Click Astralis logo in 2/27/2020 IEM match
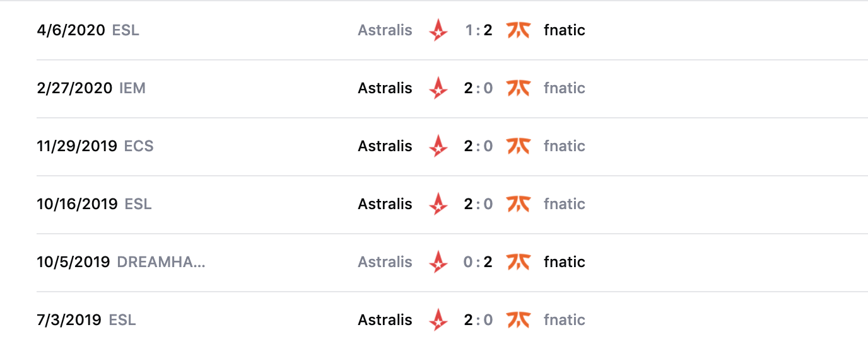This screenshot has height=349, width=868. coord(438,88)
